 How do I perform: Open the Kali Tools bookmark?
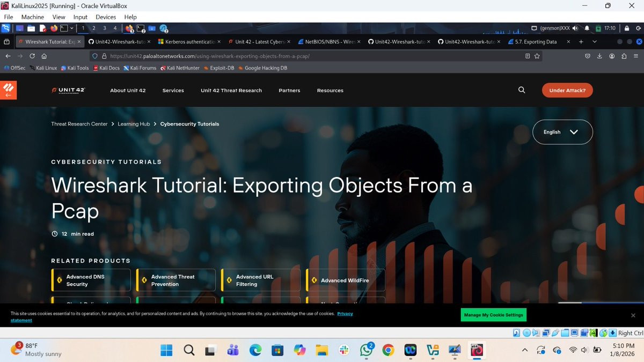click(75, 68)
